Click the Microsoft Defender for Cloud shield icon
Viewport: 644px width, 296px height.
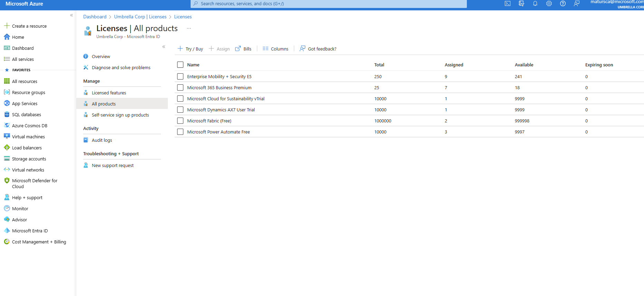coord(7,181)
